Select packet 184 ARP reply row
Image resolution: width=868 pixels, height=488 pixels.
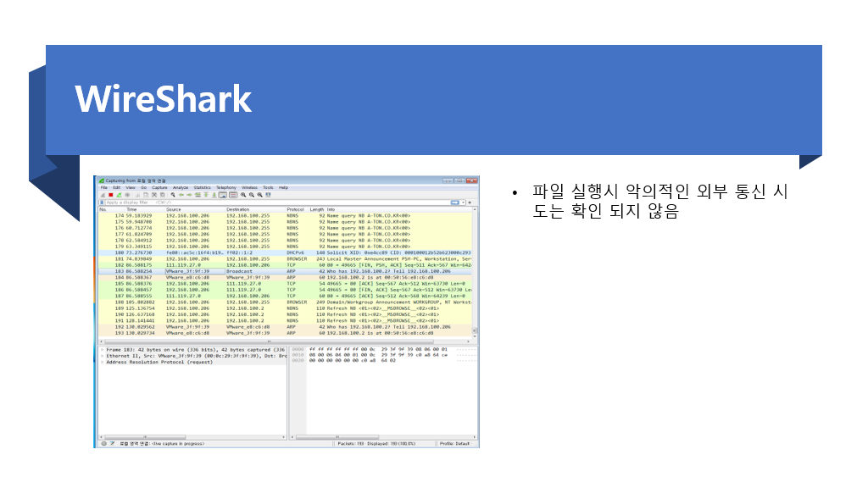coord(285,277)
